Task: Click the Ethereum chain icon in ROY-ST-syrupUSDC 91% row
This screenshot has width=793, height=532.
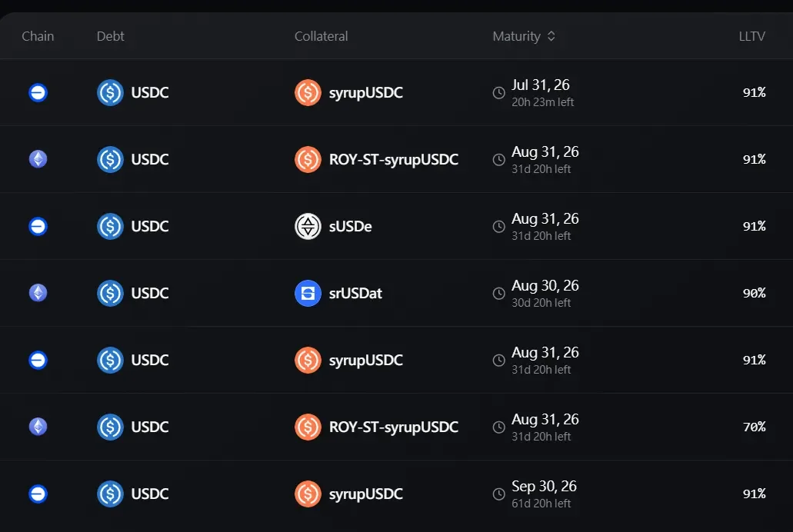Action: pos(38,159)
